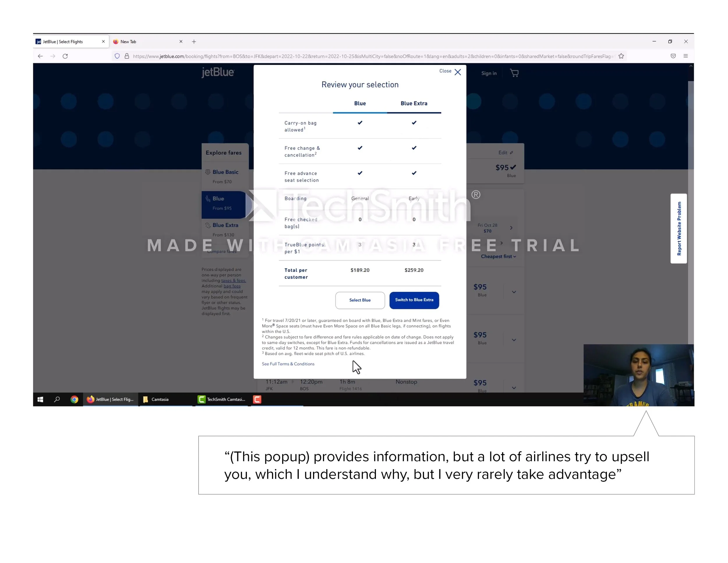Close the Review your selection popup

(x=457, y=72)
